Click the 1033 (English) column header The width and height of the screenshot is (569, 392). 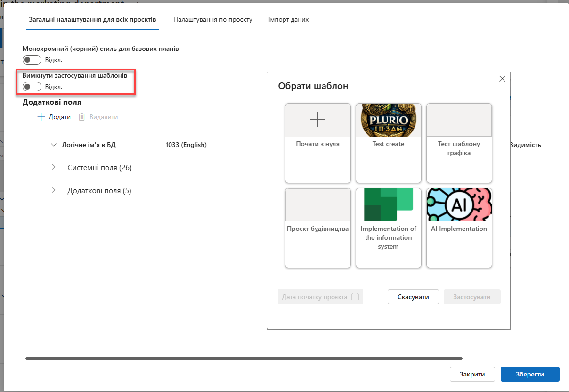click(186, 145)
